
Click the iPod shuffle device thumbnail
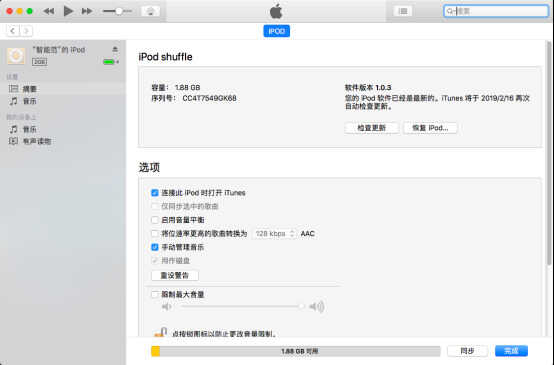coord(16,56)
